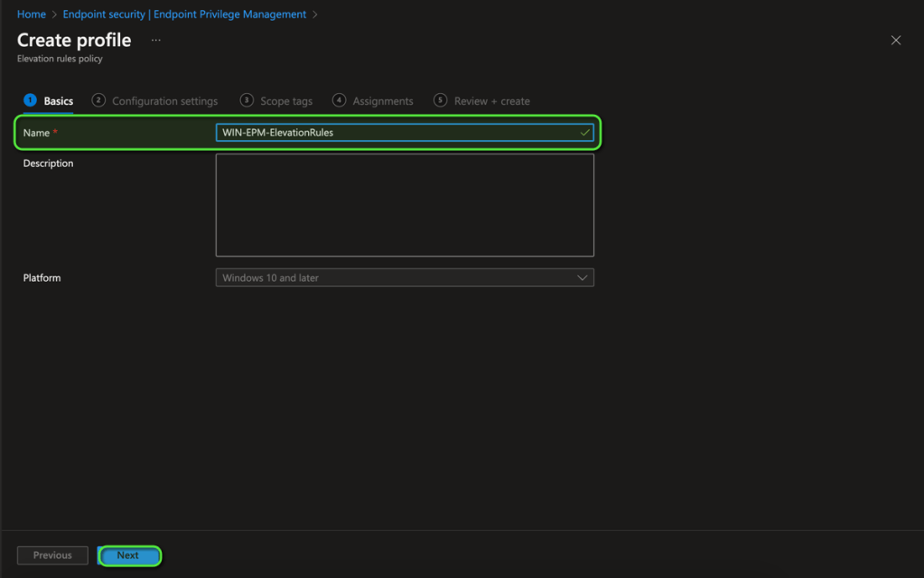Click the step 5 circle icon

click(440, 100)
